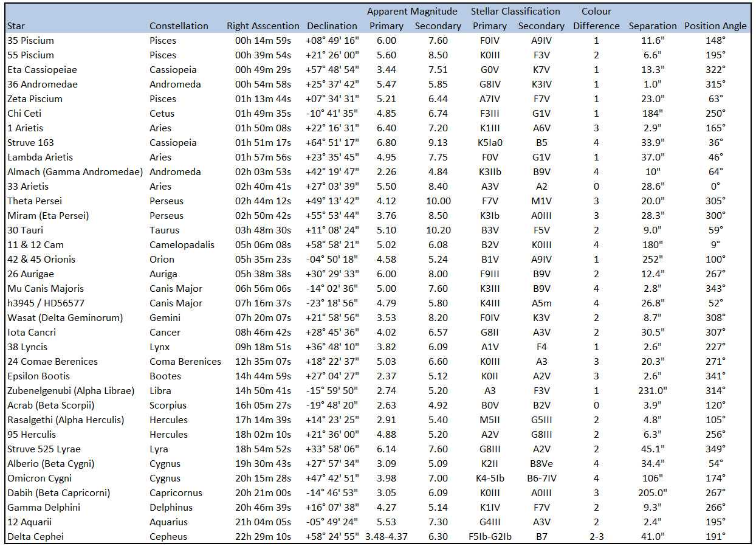Select the 'Theta Persei' cell
The height and width of the screenshot is (549, 756).
point(35,201)
